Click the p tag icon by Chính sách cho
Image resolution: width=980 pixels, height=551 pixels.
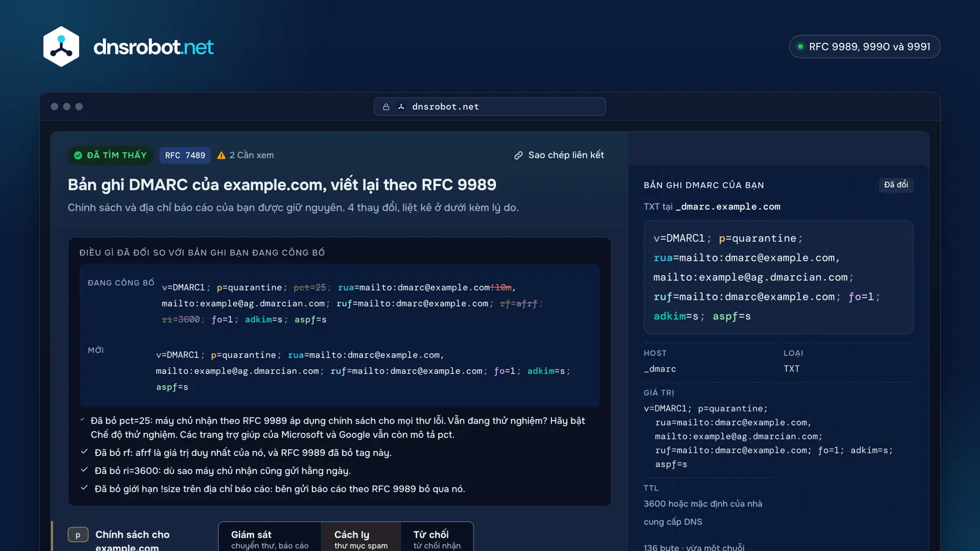78,535
